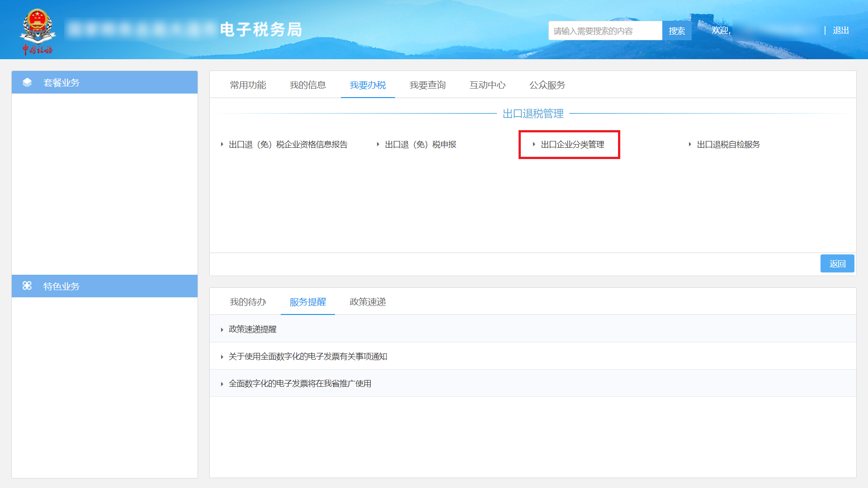点击右下角的"返回"按钮
This screenshot has width=868, height=488.
pos(837,263)
